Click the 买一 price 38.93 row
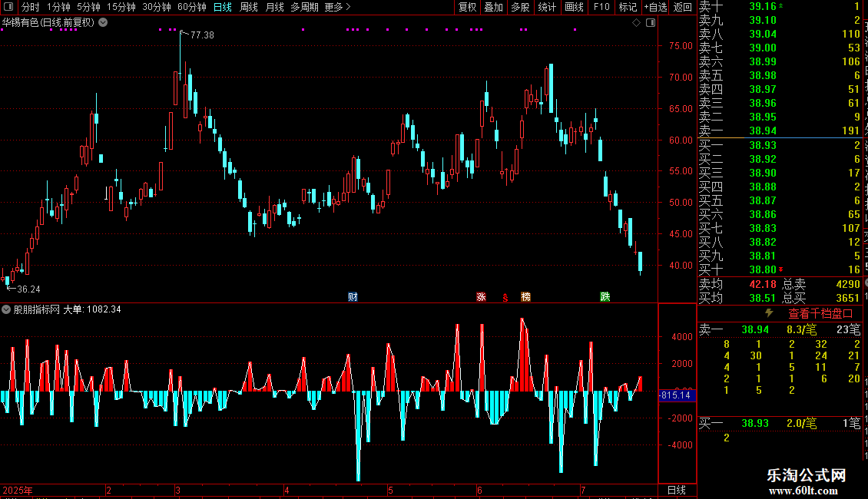 [x=780, y=145]
